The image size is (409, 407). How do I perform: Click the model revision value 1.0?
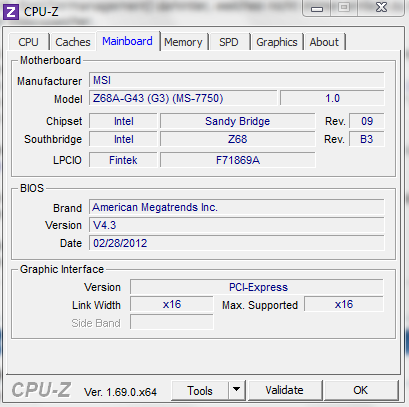(x=332, y=98)
